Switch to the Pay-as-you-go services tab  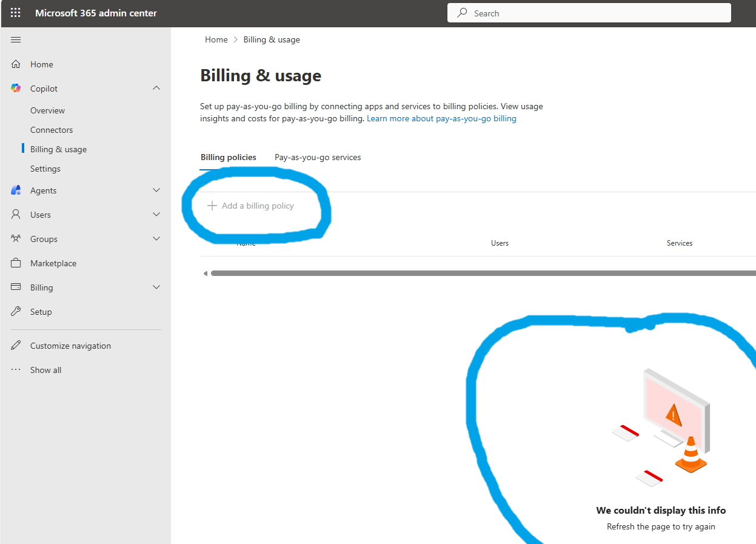(x=318, y=157)
